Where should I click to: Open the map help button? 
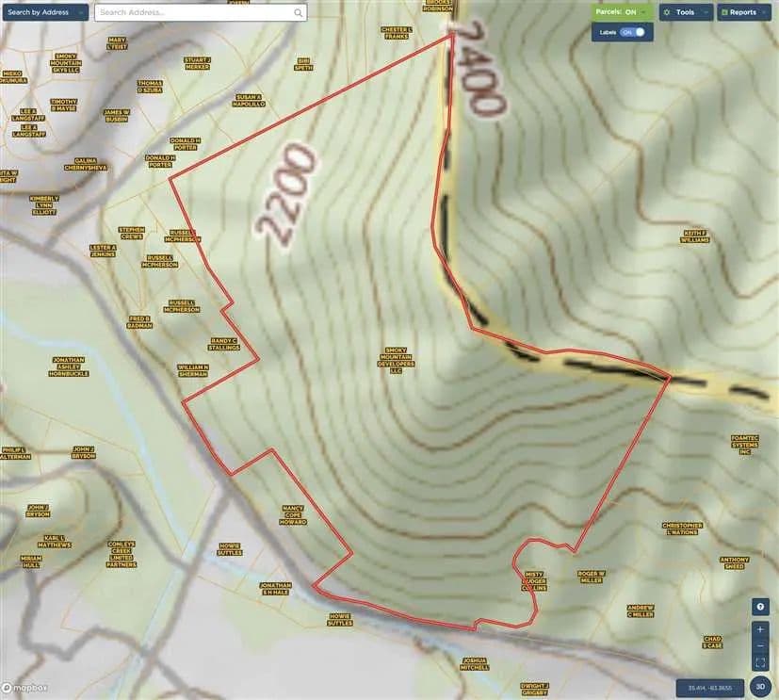[x=760, y=607]
